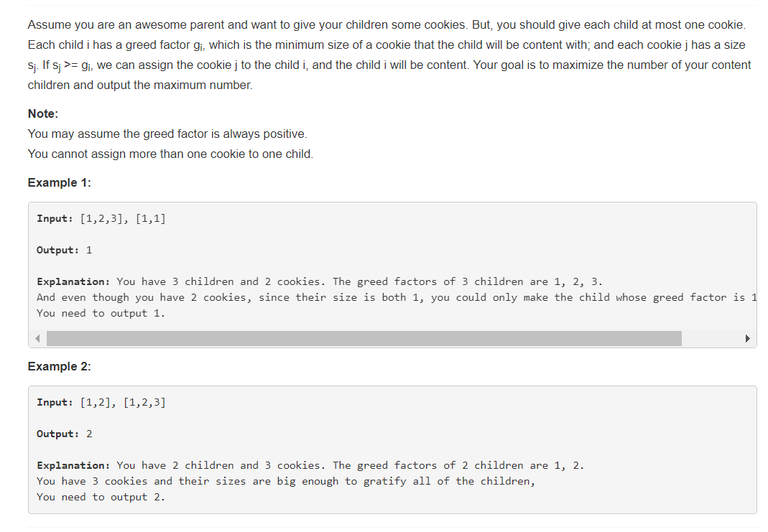Click the "Example 2:" heading
Image resolution: width=768 pixels, height=532 pixels.
point(59,367)
